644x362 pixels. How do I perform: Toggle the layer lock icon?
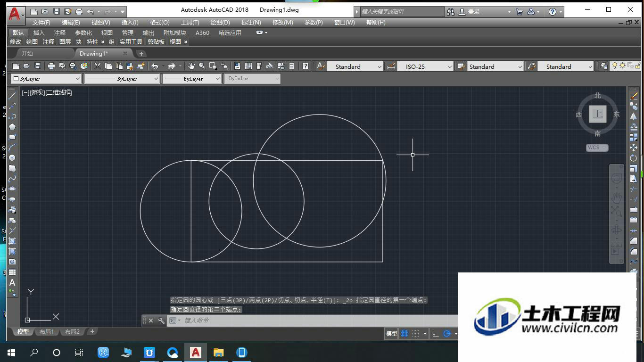coord(639,66)
